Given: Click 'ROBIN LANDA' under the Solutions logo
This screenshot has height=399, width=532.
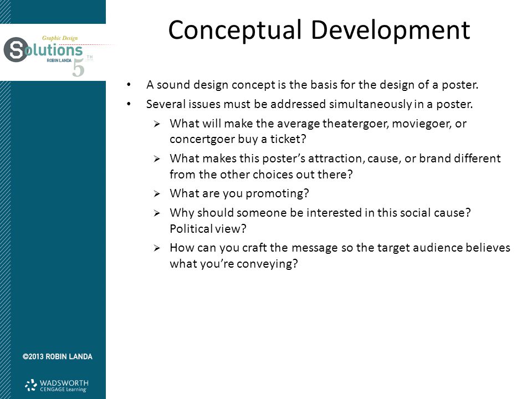Looking at the screenshot, I should (x=59, y=60).
